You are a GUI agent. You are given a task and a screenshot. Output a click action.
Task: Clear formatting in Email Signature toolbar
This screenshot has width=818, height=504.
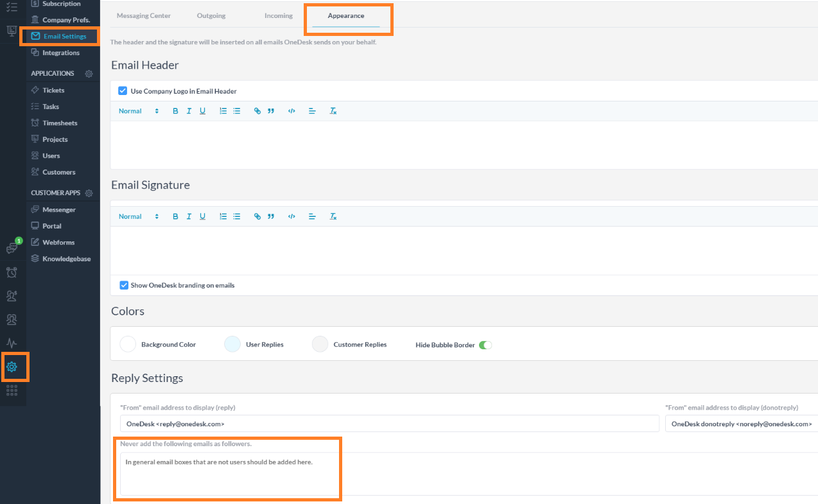(x=333, y=216)
